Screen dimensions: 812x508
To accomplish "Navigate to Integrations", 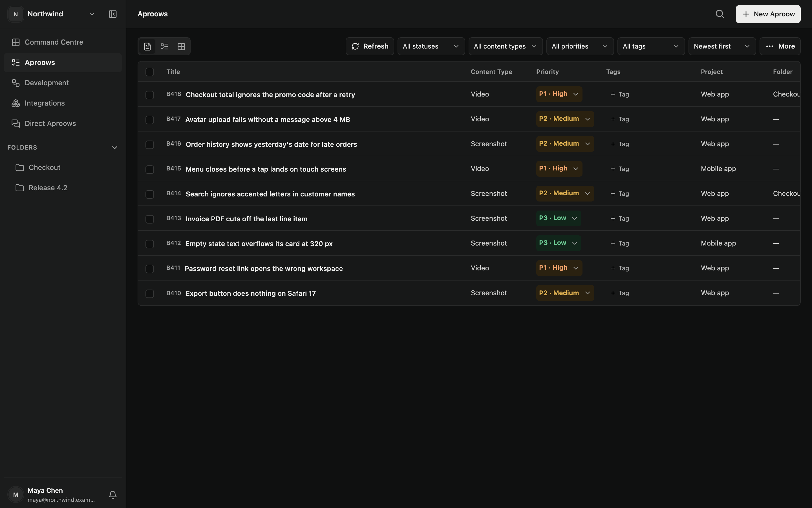I will 63,103.
